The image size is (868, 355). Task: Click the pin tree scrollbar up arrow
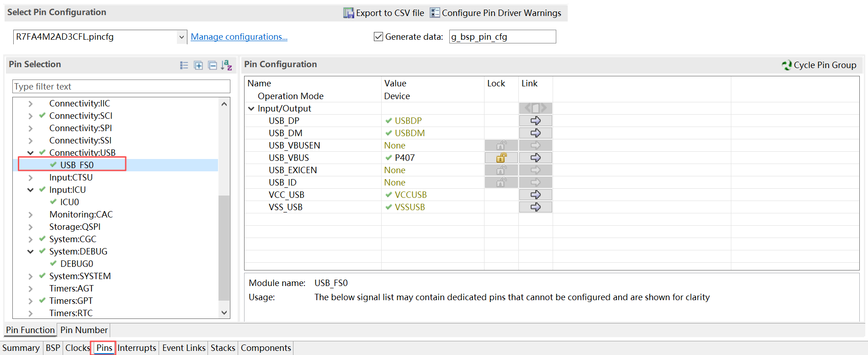[x=224, y=104]
